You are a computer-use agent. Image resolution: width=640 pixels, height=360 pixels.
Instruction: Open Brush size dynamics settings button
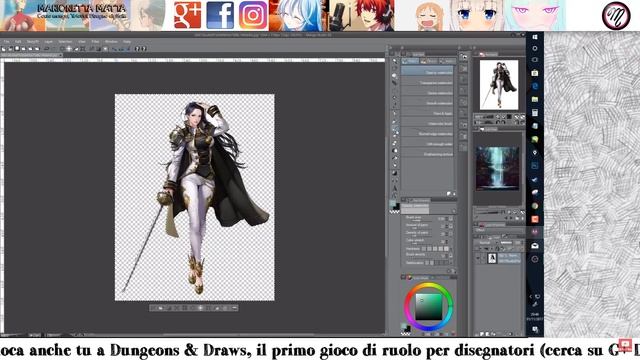click(451, 219)
